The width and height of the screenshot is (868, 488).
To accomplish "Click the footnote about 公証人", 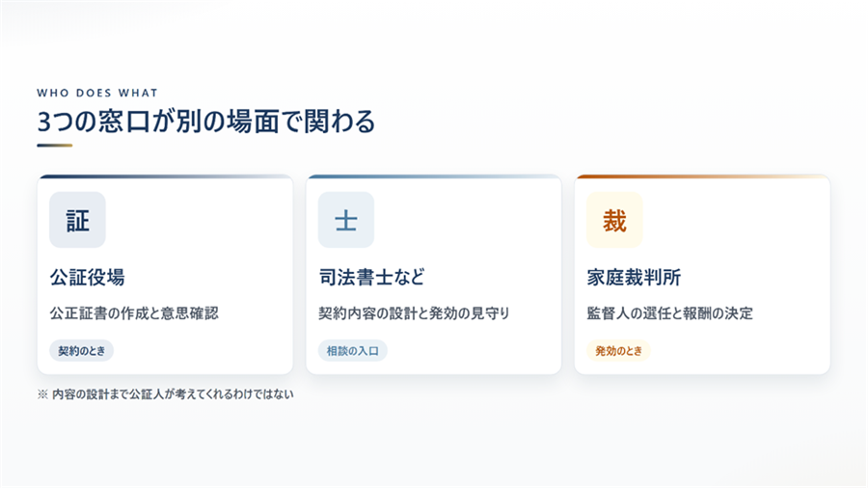I will click(x=166, y=394).
